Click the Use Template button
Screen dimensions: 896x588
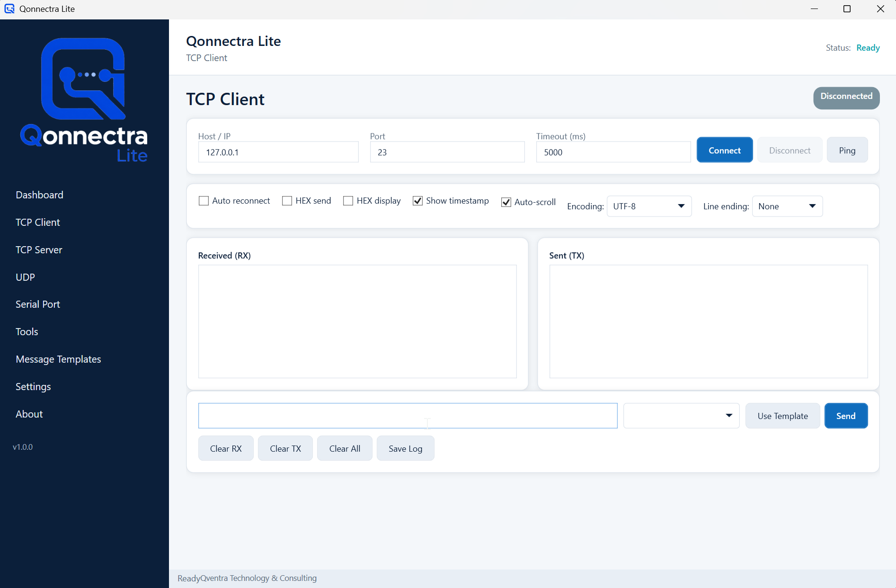pyautogui.click(x=783, y=416)
